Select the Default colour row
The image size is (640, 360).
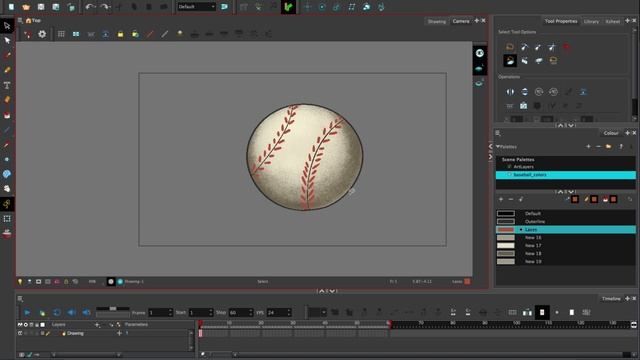pos(566,213)
